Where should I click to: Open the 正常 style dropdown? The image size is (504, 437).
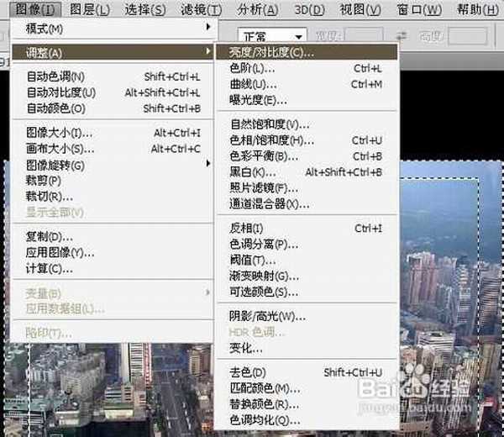tap(272, 37)
